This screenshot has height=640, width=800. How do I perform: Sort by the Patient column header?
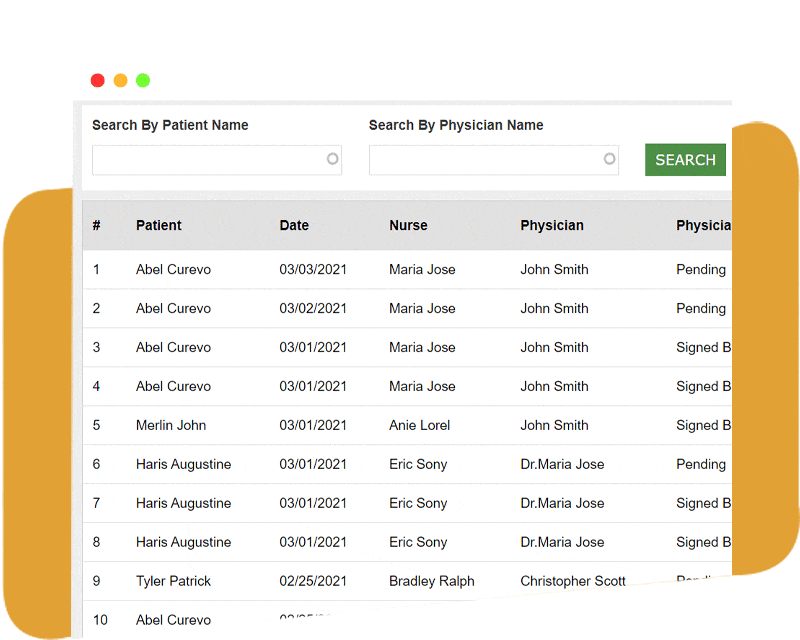pos(159,225)
